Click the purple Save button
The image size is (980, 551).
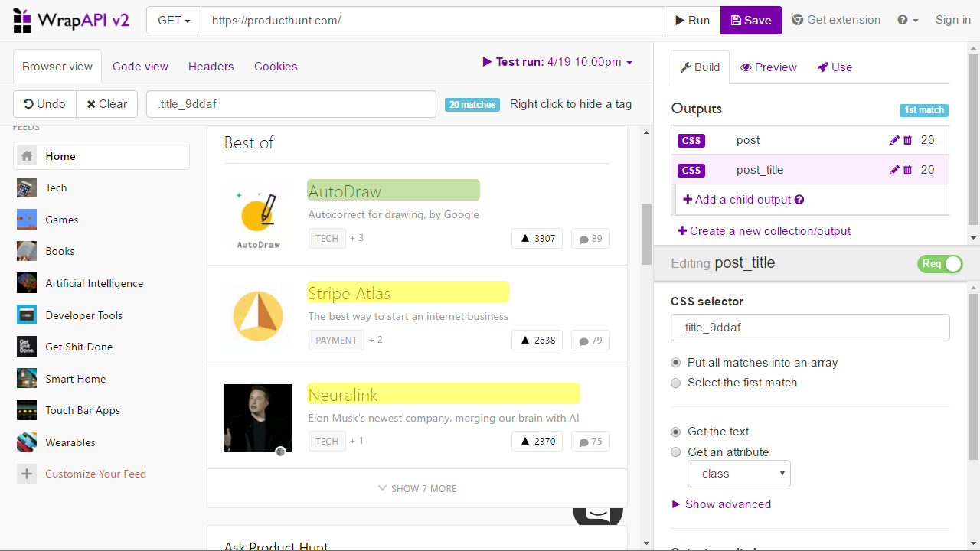[x=751, y=21]
